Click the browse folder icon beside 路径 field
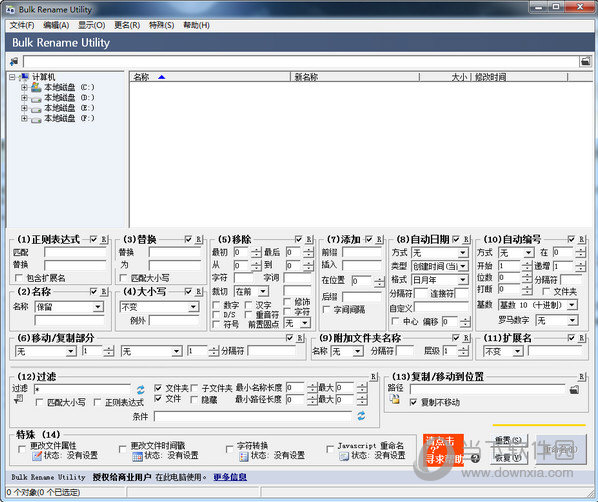 pos(574,389)
